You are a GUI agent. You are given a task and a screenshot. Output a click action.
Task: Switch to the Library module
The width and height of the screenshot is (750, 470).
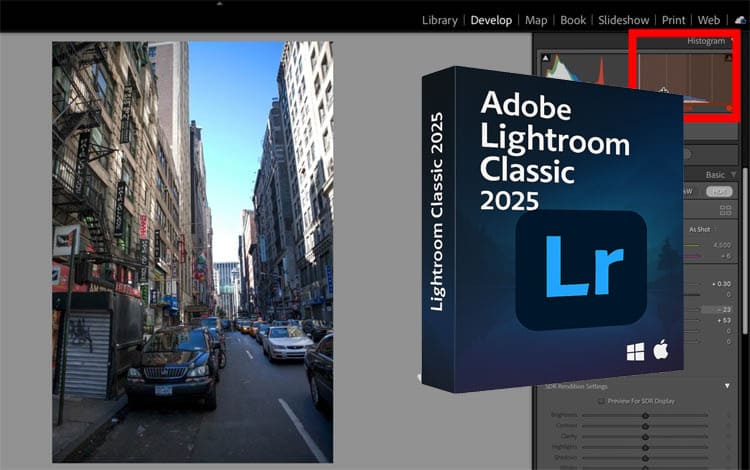pos(440,20)
